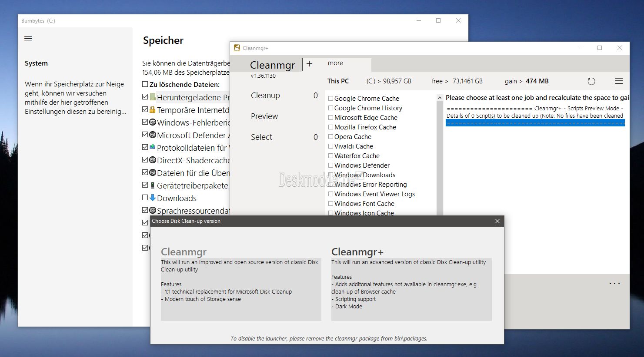644x357 pixels.
Task: Click the Downloads blue arrow icon in Burnbytes
Action: click(x=153, y=198)
